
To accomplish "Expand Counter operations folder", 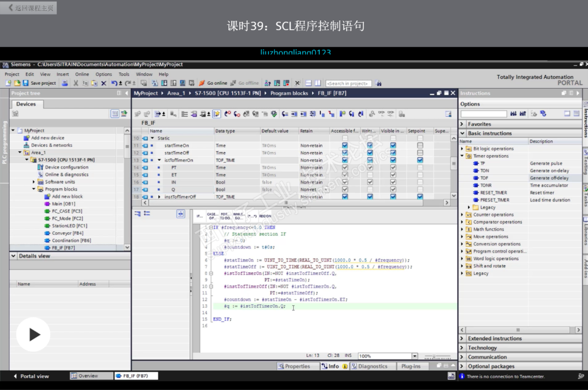I will 462,215.
